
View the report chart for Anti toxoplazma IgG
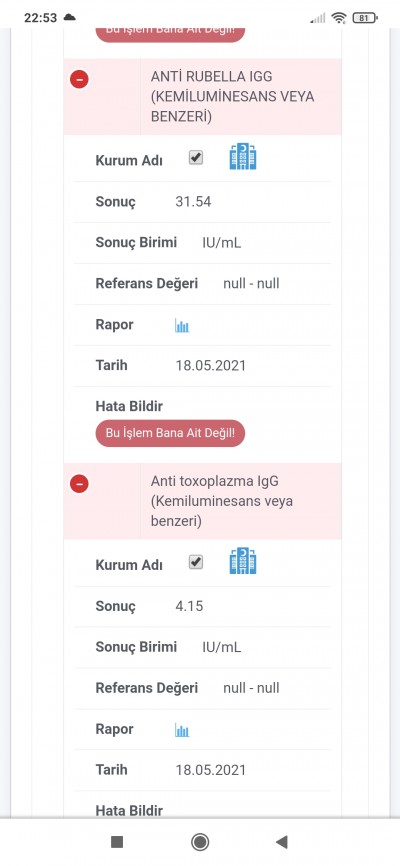[182, 730]
